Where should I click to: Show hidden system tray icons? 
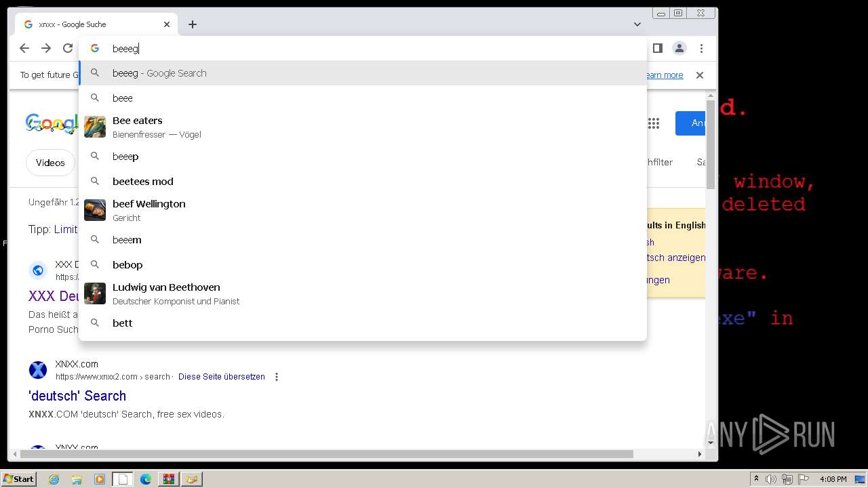coord(756,479)
